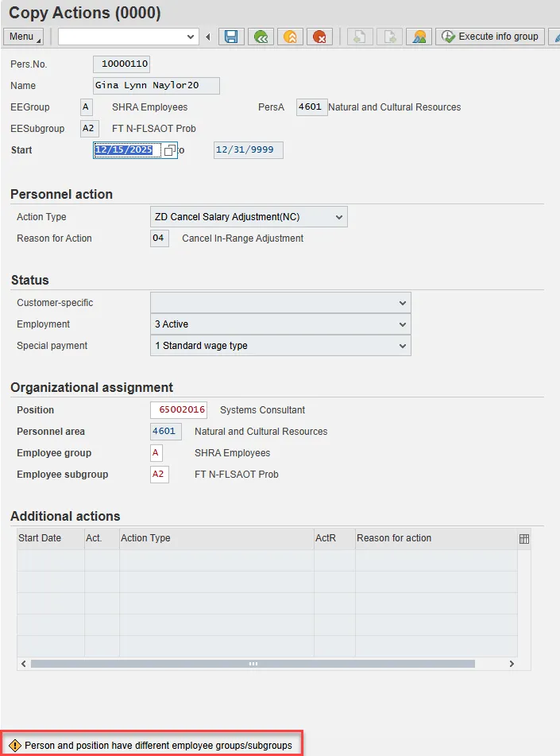The width and height of the screenshot is (560, 756).
Task: Click the warning icon in status bar
Action: 15,746
